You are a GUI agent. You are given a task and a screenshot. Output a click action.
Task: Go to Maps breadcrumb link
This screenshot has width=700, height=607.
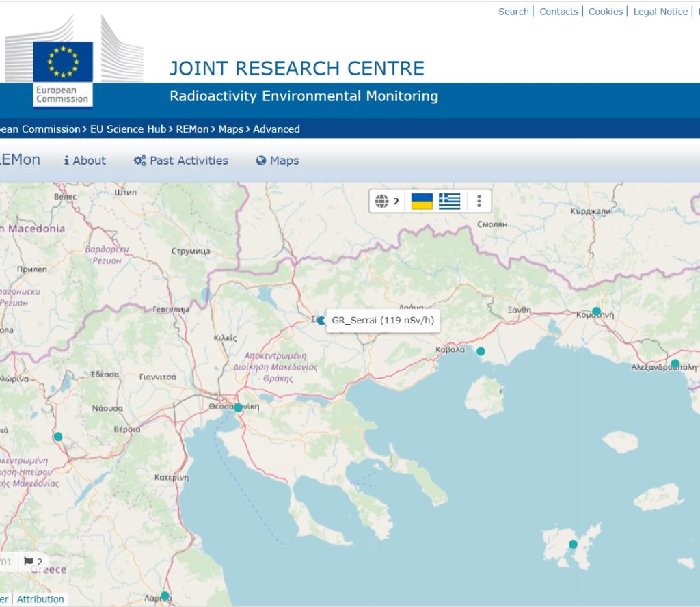coord(231,129)
